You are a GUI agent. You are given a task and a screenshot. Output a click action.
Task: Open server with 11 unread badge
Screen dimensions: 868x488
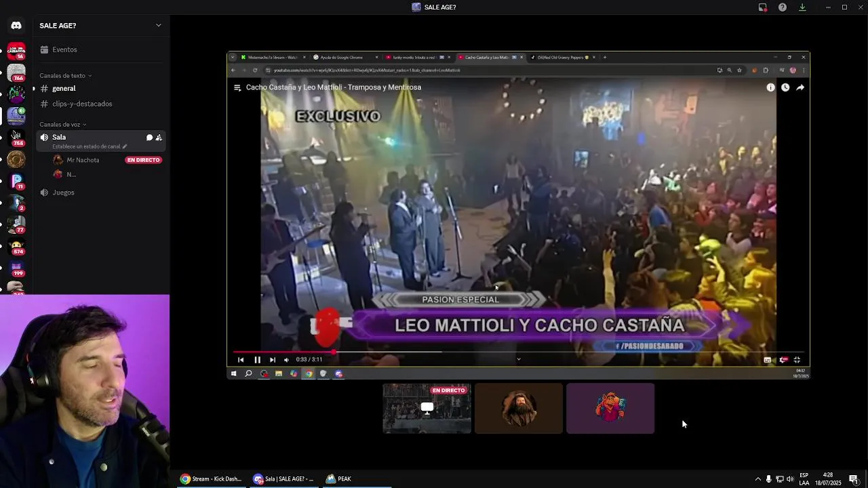coord(16,181)
